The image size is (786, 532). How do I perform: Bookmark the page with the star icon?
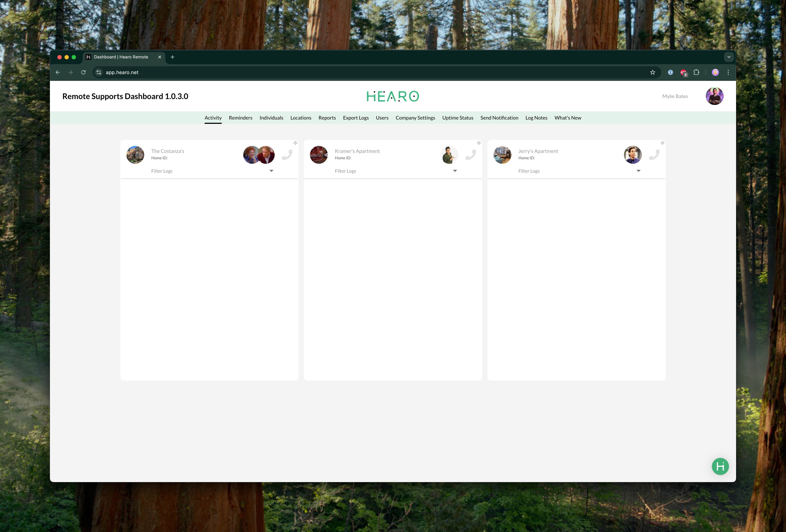(653, 72)
